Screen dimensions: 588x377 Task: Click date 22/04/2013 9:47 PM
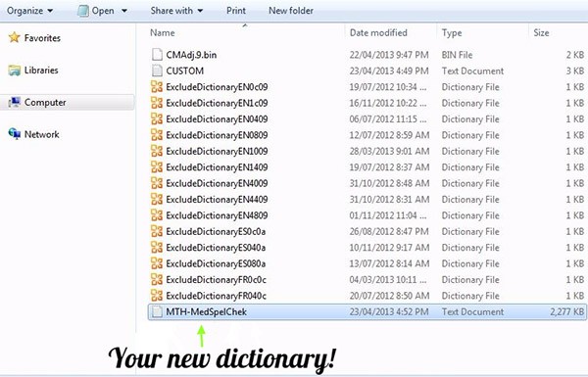389,55
